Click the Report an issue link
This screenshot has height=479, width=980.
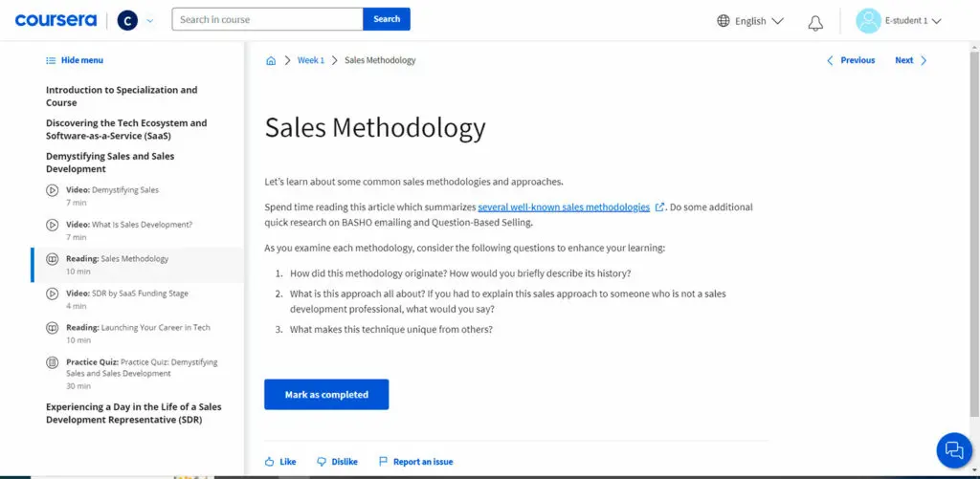coord(423,462)
